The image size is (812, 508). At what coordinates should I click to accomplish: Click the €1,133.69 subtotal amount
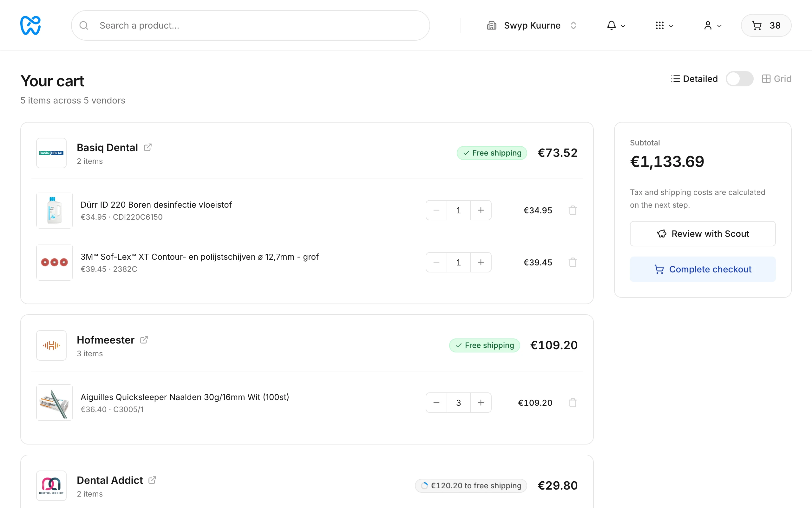[x=667, y=162]
